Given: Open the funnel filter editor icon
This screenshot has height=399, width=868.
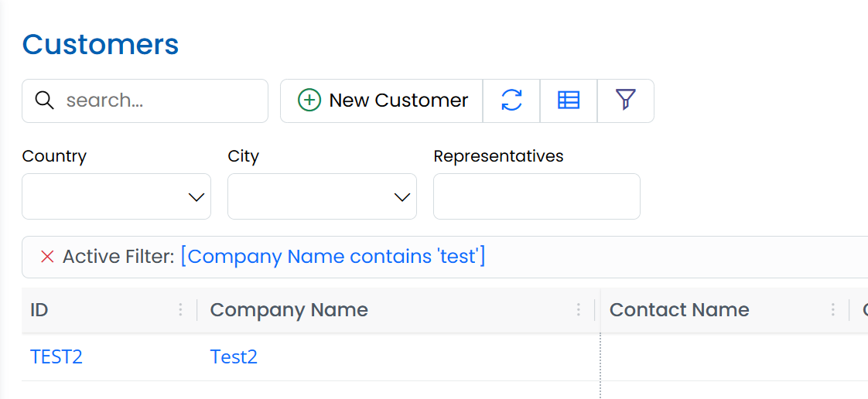Looking at the screenshot, I should (626, 101).
